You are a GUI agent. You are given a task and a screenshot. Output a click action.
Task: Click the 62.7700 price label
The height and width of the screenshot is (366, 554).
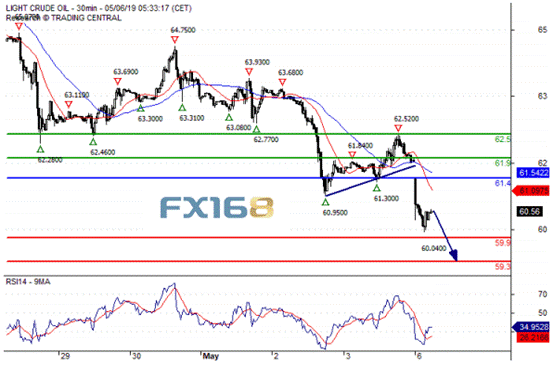pos(266,140)
